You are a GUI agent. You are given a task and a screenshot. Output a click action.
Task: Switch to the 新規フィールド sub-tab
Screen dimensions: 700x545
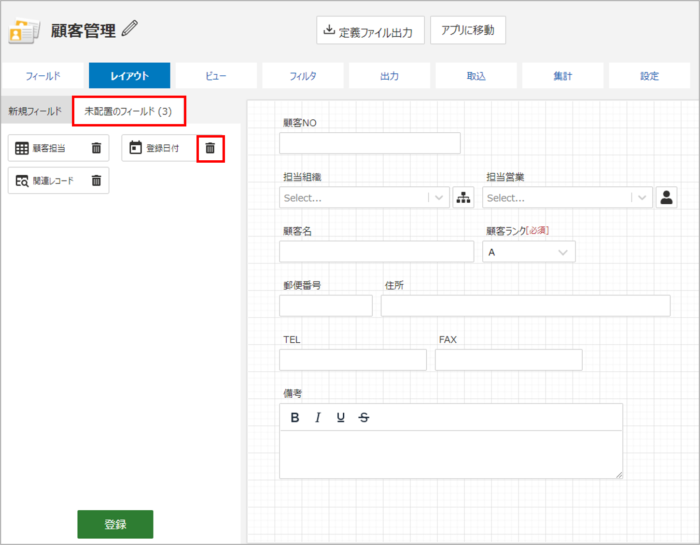tap(35, 111)
